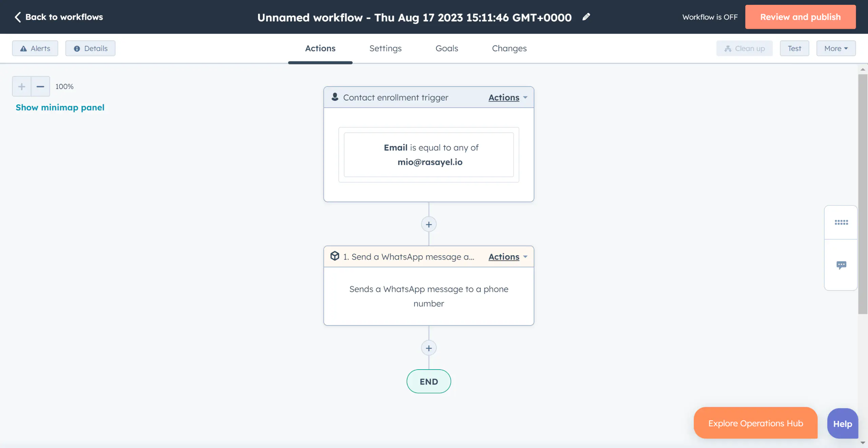Click the add step plus connector button
Screen dimensions: 868x448
pos(428,223)
